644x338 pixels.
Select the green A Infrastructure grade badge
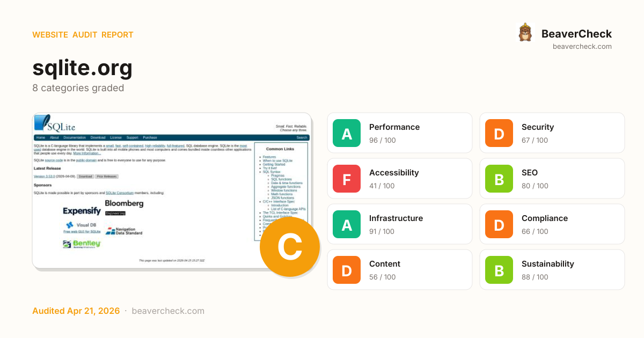tap(347, 224)
